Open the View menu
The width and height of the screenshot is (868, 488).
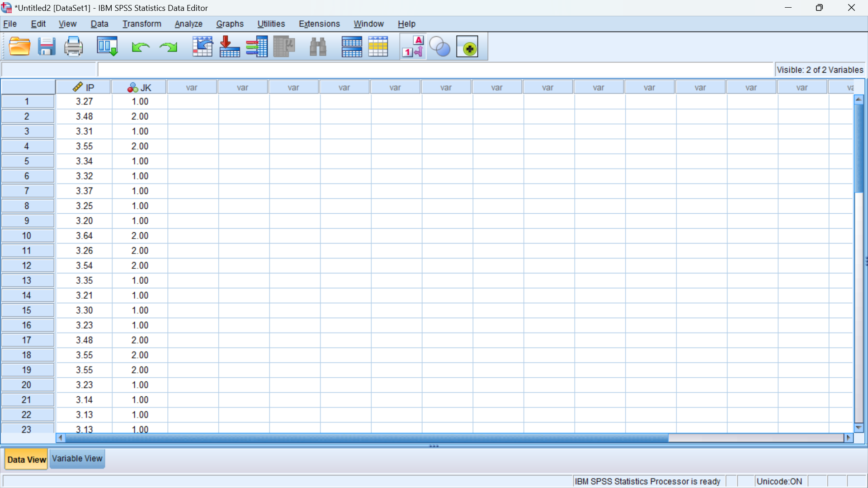click(x=67, y=24)
